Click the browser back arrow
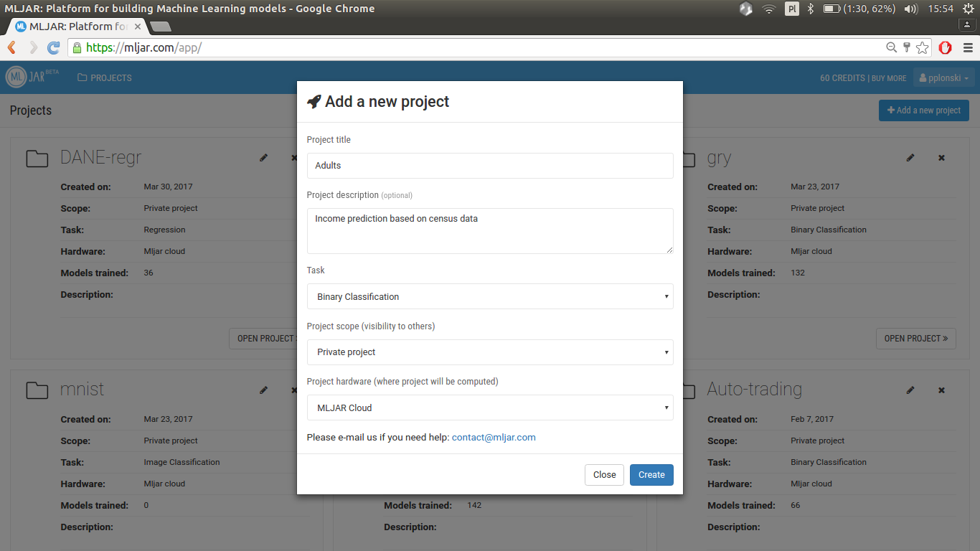This screenshot has width=980, height=551. [12, 48]
